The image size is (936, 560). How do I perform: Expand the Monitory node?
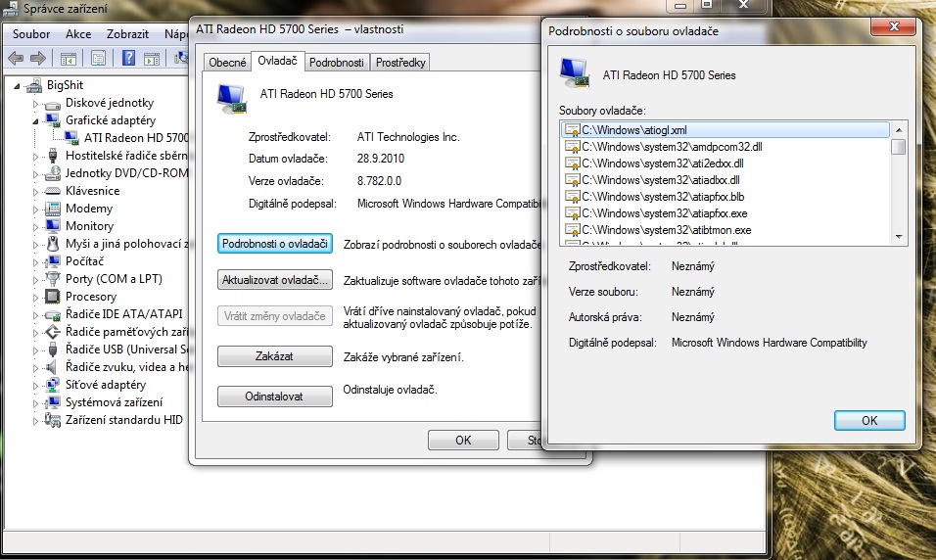35,227
